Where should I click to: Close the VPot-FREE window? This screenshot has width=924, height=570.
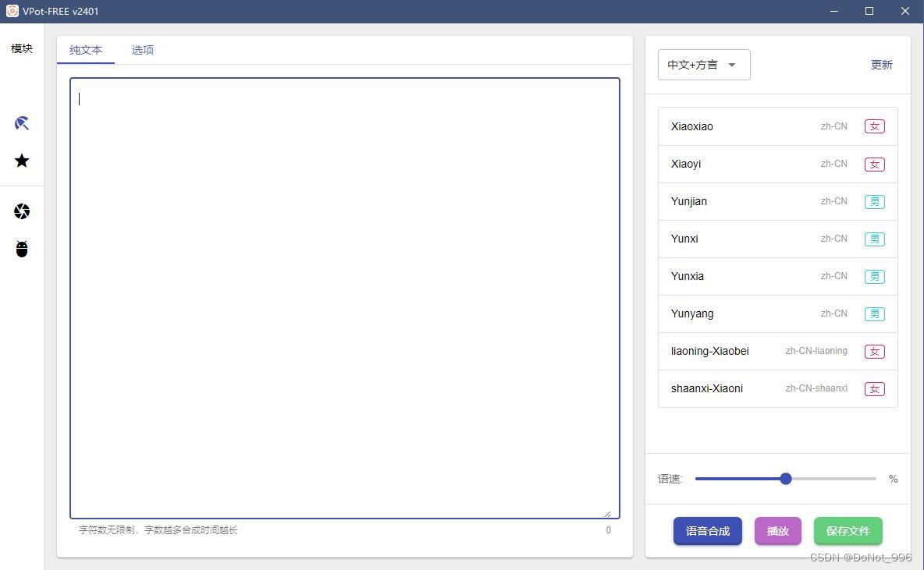[905, 11]
